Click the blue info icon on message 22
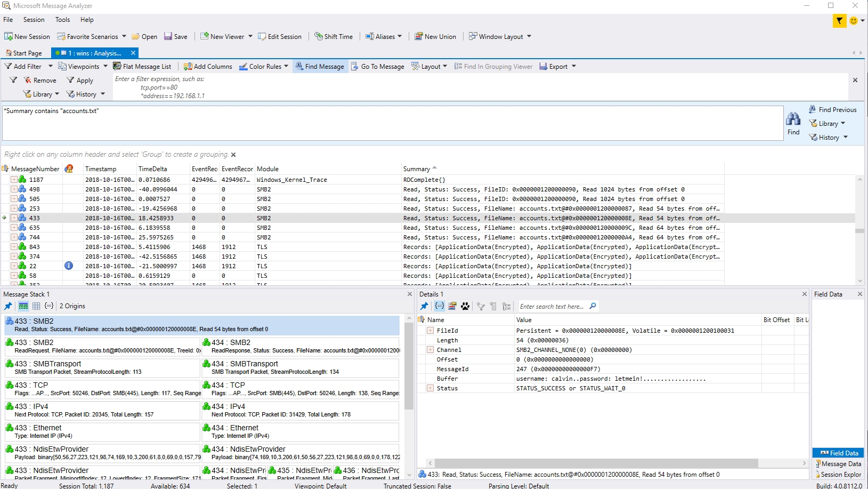Viewport: 868px width, 489px height. (x=69, y=266)
